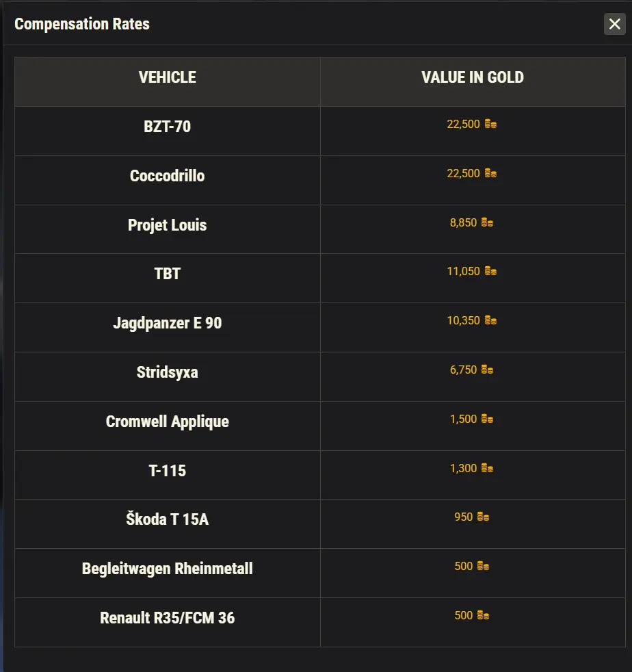The height and width of the screenshot is (672, 632).
Task: Click the coin stack next to Stridsyxa's 6,750
Action: pyautogui.click(x=485, y=370)
